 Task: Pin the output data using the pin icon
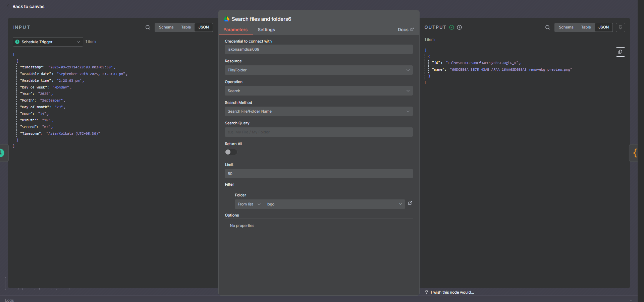point(620,27)
